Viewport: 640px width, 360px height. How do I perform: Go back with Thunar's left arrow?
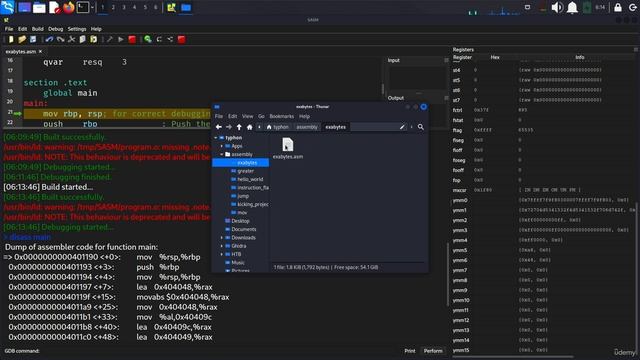[219, 127]
